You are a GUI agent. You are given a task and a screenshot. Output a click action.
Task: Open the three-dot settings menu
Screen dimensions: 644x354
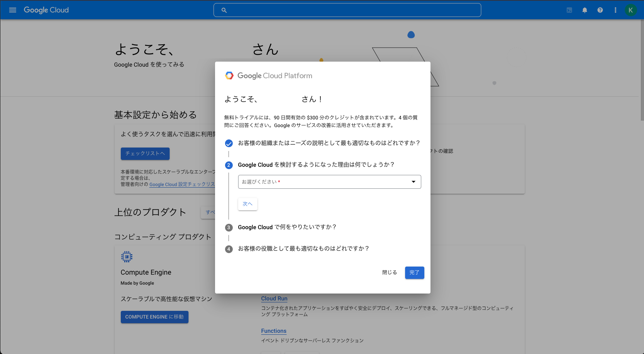(x=616, y=10)
